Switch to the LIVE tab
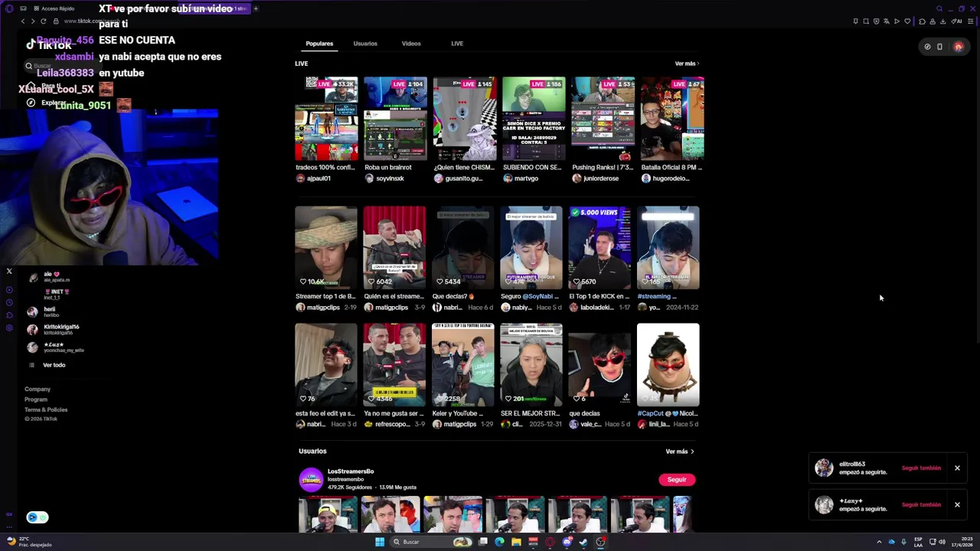The width and height of the screenshot is (980, 551). tap(457, 44)
